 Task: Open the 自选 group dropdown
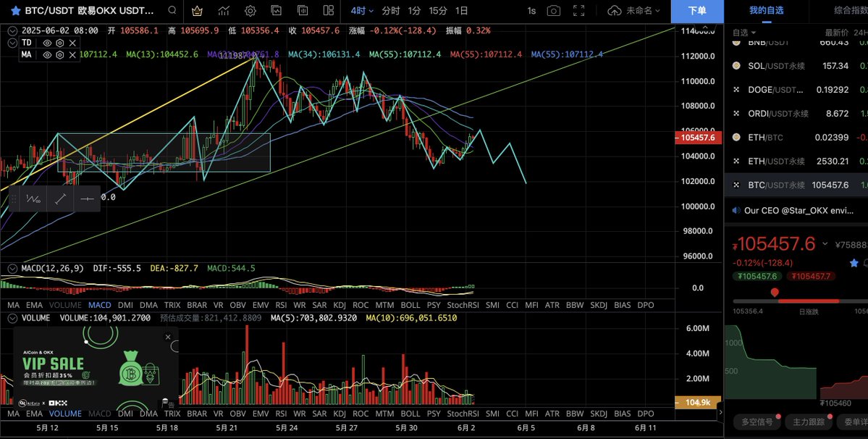744,33
